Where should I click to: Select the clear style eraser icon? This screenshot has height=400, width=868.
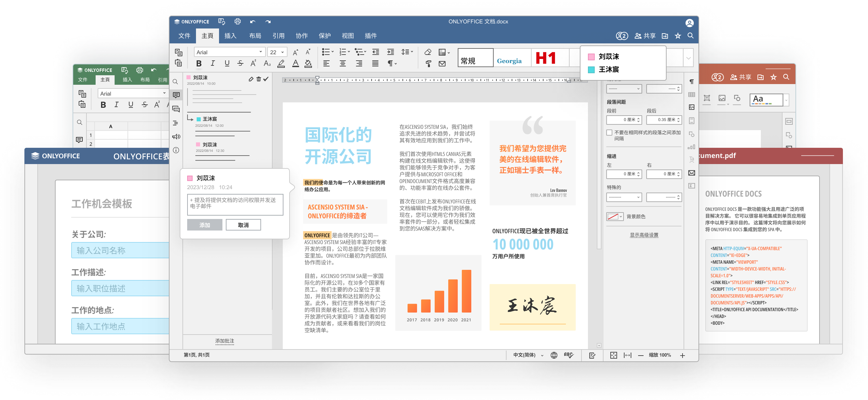(428, 52)
